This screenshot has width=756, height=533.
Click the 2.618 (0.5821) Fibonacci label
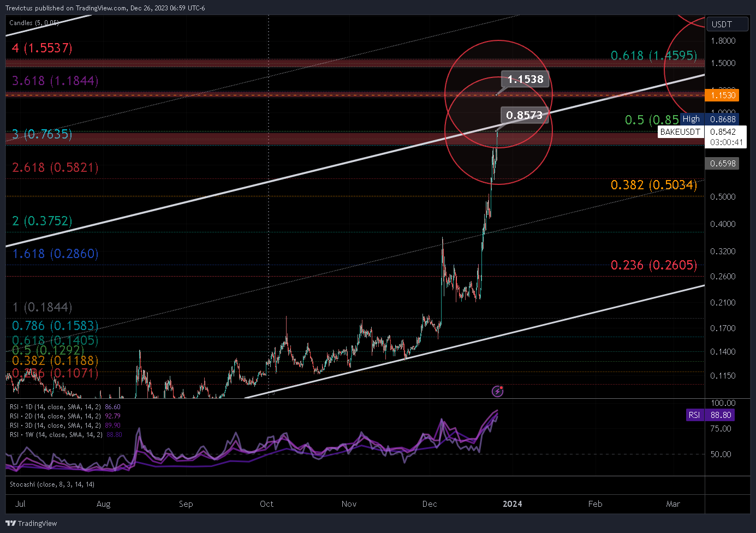(x=55, y=167)
